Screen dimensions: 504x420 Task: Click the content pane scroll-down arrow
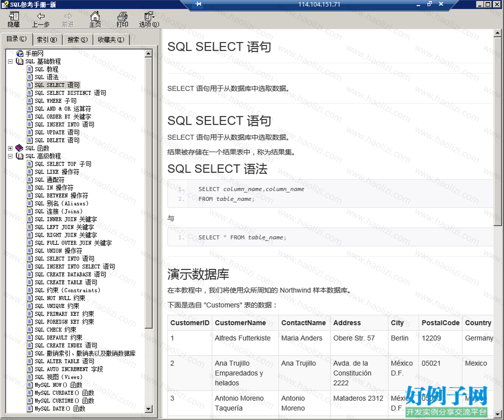tap(498, 414)
